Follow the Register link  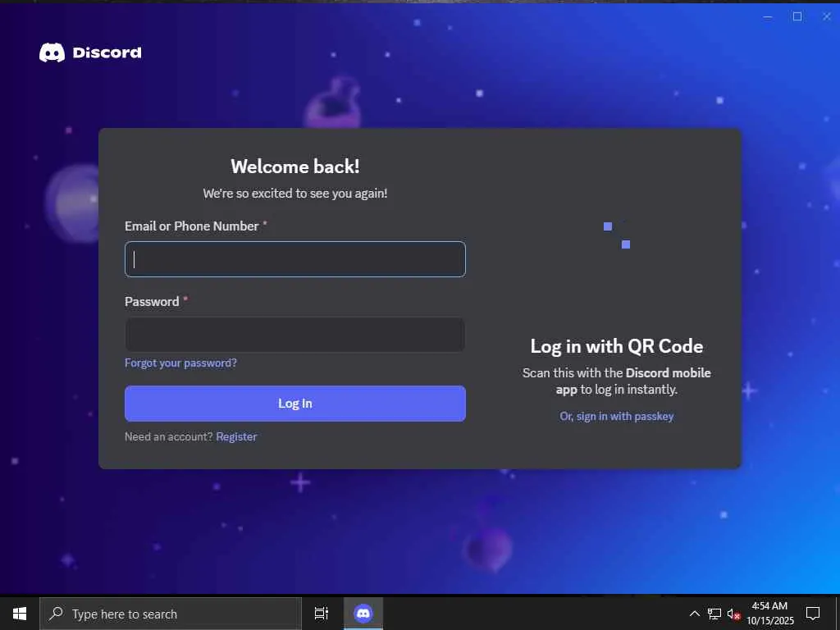[236, 436]
